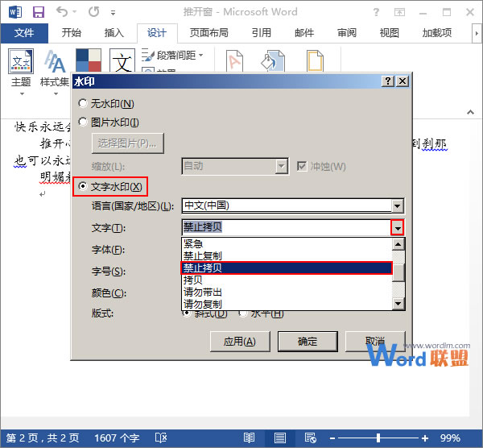Zoom out with the minus button
This screenshot has height=448, width=483.
click(x=332, y=438)
